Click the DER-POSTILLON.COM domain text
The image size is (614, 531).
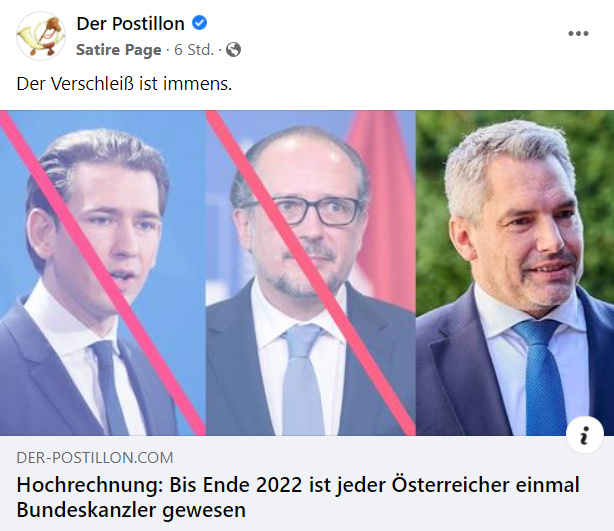pos(95,457)
